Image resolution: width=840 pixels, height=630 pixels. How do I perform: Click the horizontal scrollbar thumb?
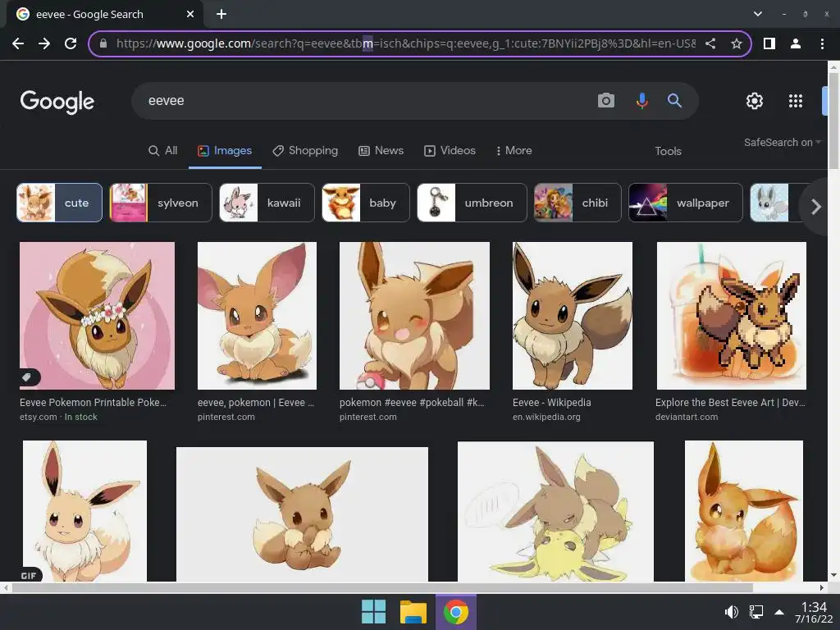click(x=382, y=587)
